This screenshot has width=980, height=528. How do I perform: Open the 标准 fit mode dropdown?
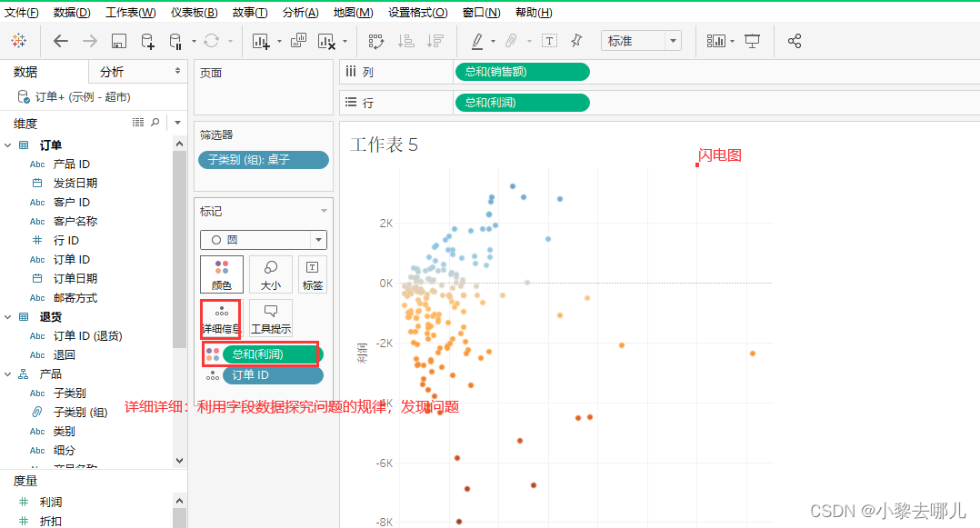(640, 40)
